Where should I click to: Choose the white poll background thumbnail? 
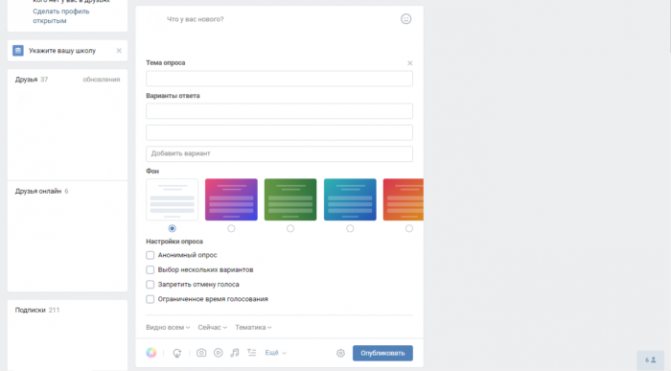click(172, 199)
